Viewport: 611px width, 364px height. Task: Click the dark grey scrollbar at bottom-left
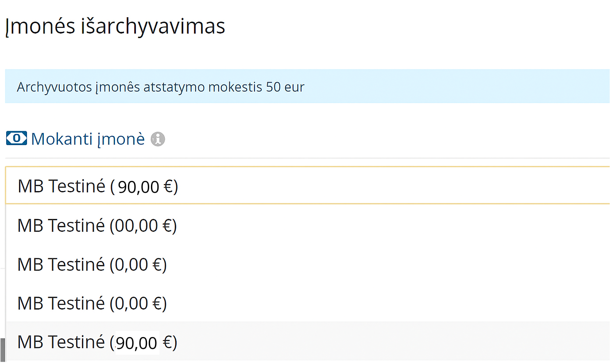pos(3,350)
